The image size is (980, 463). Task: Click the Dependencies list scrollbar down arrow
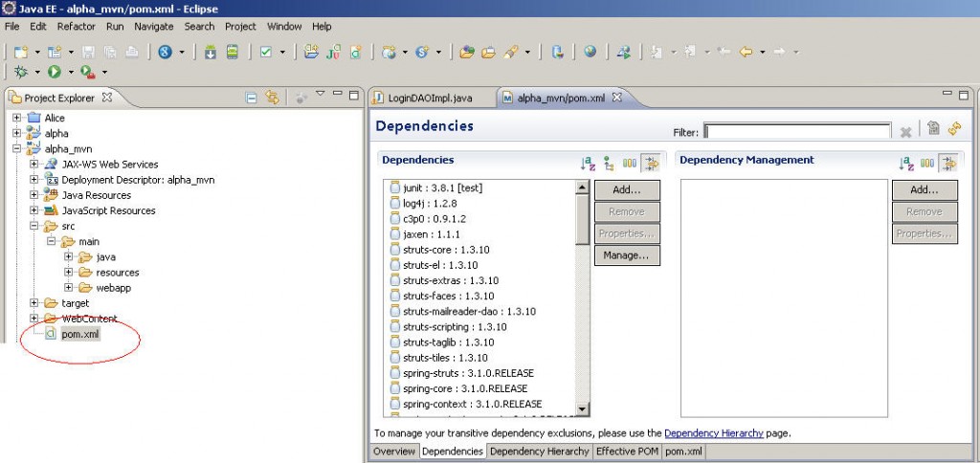582,409
